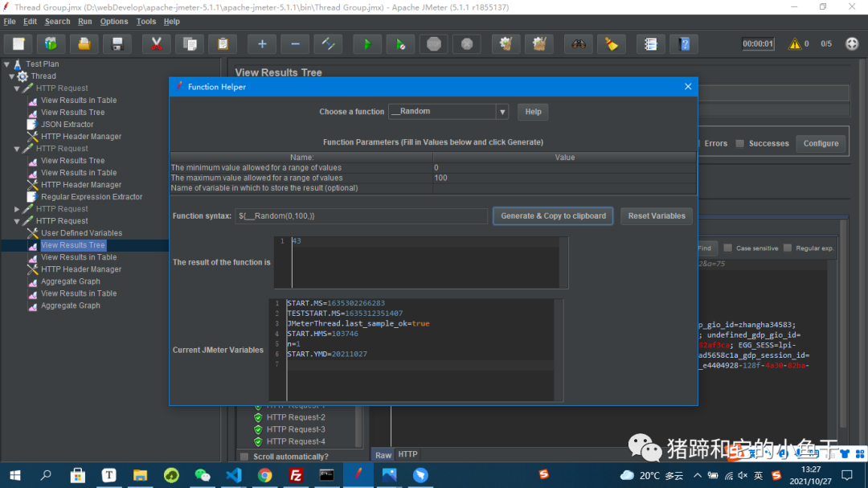
Task: Select HTTP Request-4 result entry
Action: [x=296, y=442]
